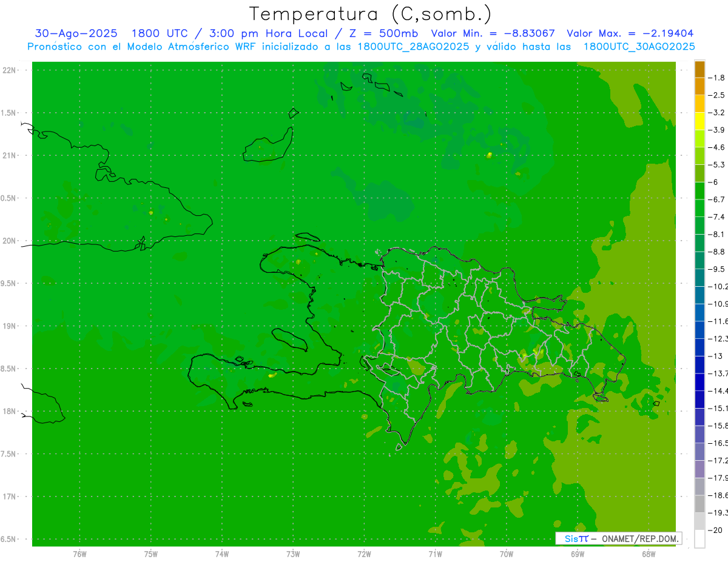Screen dimensions: 728x562
Task: Click the dark orange swatch above -1.8
Action: [x=699, y=69]
